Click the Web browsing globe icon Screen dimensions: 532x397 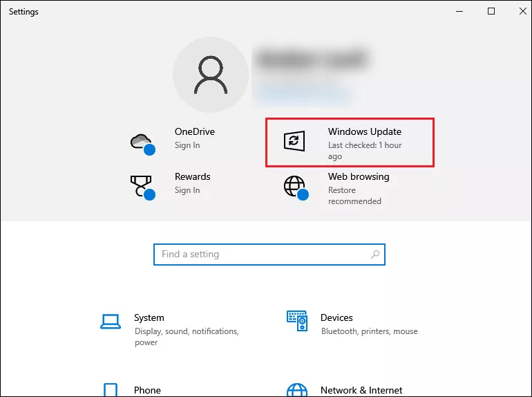296,187
